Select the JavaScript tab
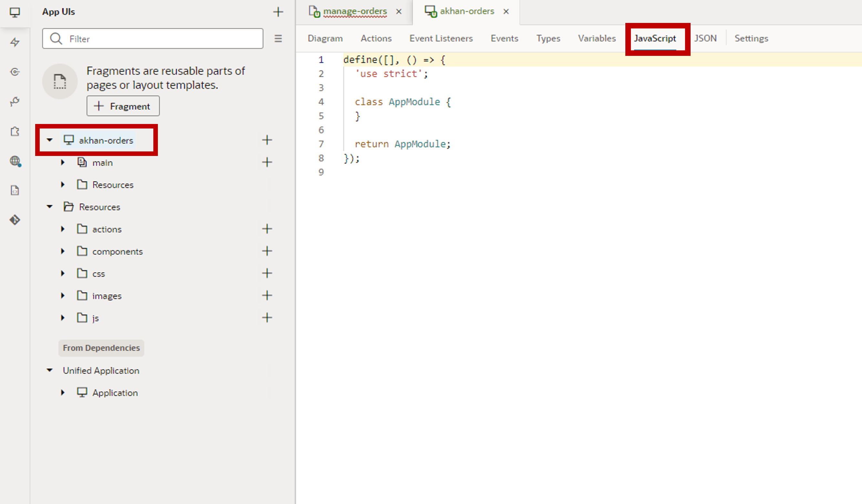Image resolution: width=862 pixels, height=504 pixels. click(655, 38)
